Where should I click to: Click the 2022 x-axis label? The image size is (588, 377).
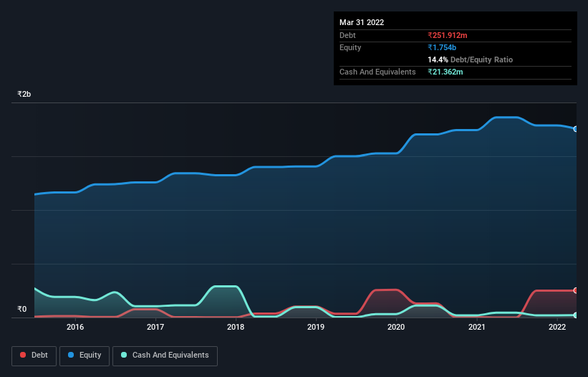pyautogui.click(x=557, y=327)
